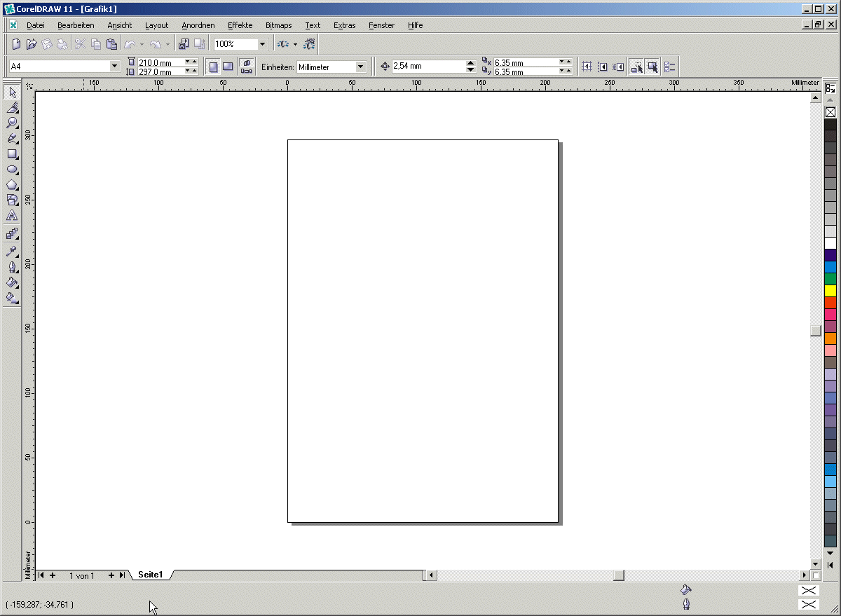This screenshot has height=616, width=841.
Task: Click the page width 210.0 mm field
Action: click(161, 62)
